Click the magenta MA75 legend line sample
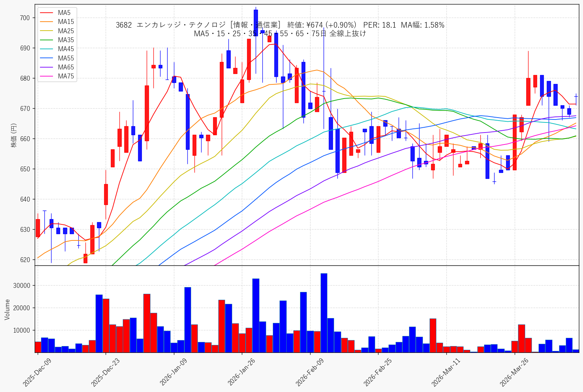Image resolution: width=583 pixels, height=392 pixels. (47, 77)
